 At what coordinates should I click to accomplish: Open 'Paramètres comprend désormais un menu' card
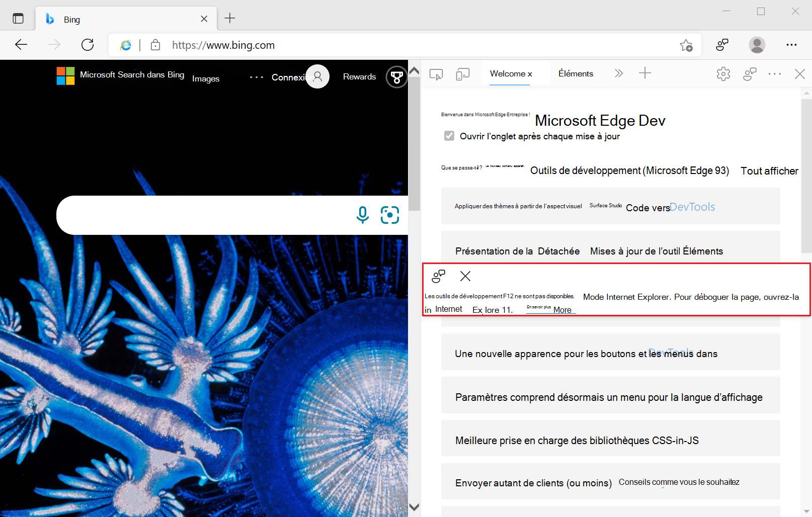(610, 395)
